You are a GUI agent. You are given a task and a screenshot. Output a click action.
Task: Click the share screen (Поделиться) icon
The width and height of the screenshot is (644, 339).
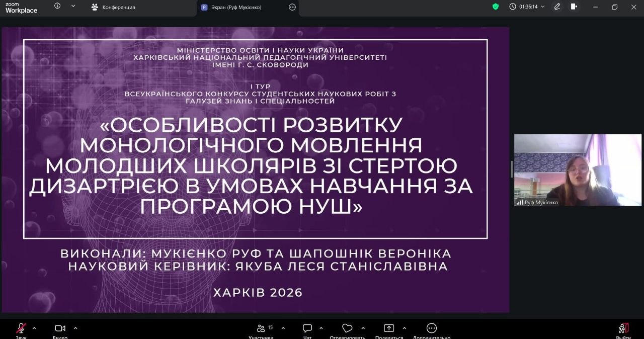(389, 329)
